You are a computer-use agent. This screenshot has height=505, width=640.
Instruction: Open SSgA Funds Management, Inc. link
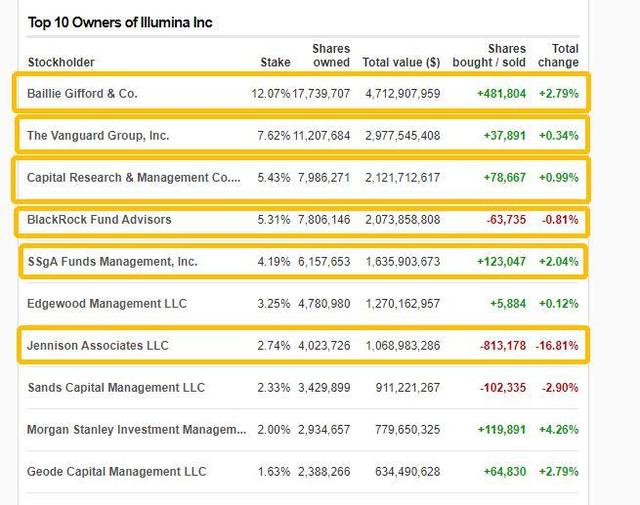(113, 261)
